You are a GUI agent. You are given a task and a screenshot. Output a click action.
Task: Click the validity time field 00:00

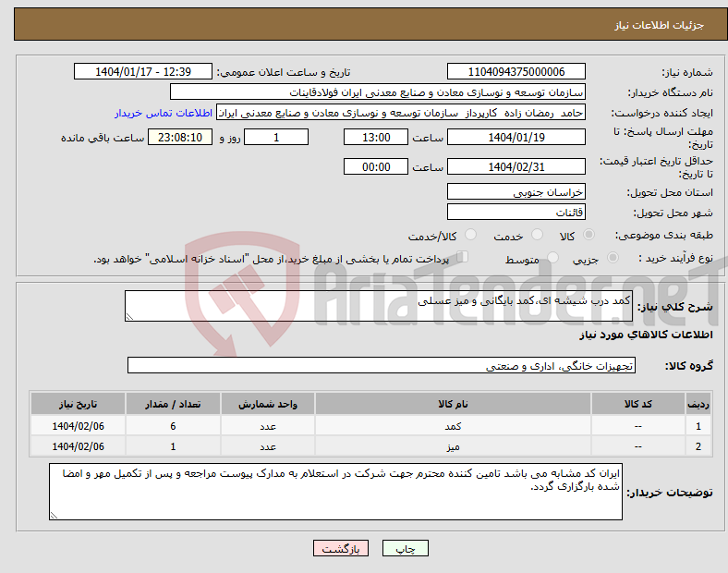click(x=376, y=166)
